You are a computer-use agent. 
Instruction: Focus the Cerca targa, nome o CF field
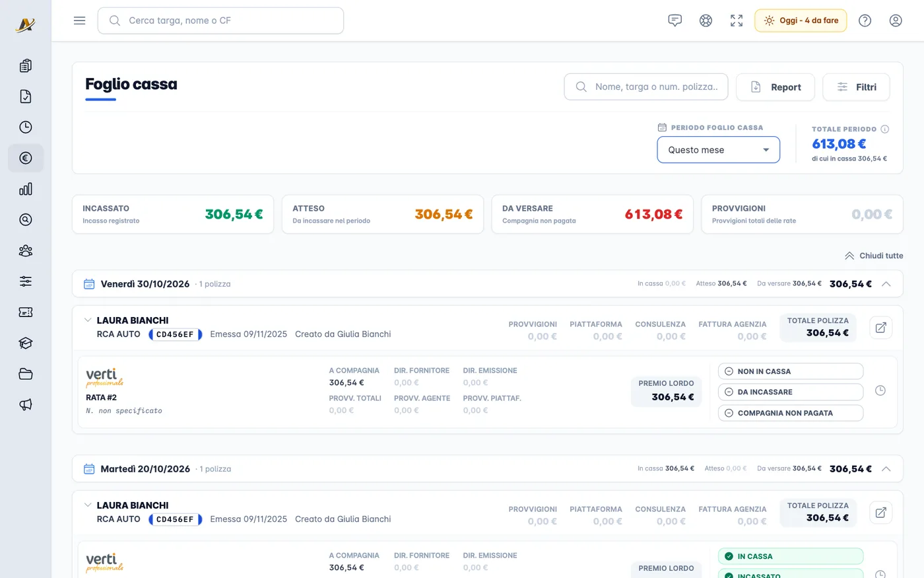click(220, 20)
